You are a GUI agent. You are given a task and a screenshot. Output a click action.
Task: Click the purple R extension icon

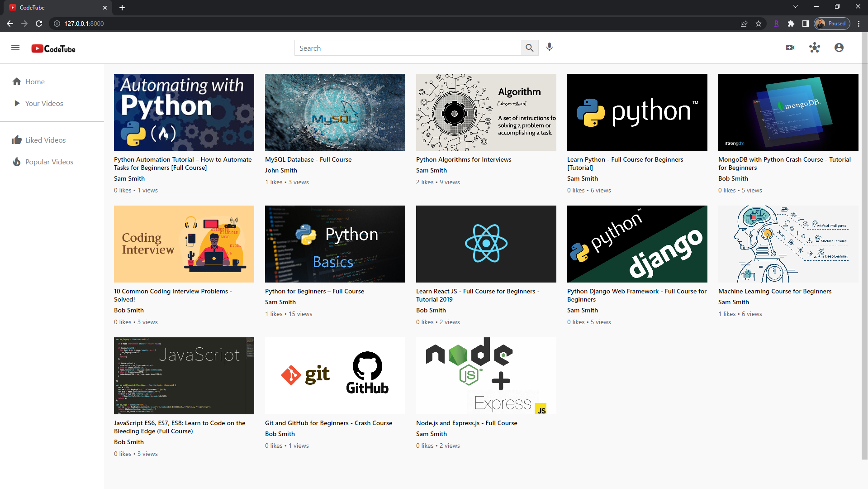click(x=777, y=24)
